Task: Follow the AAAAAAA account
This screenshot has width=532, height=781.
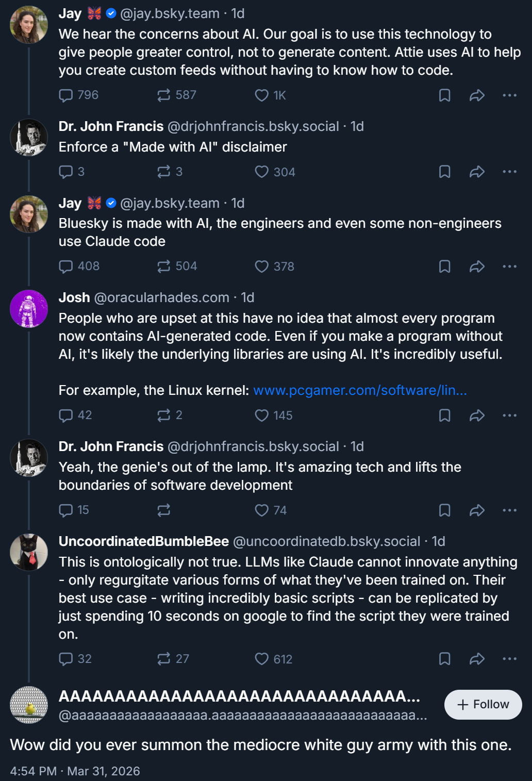Action: (x=483, y=704)
